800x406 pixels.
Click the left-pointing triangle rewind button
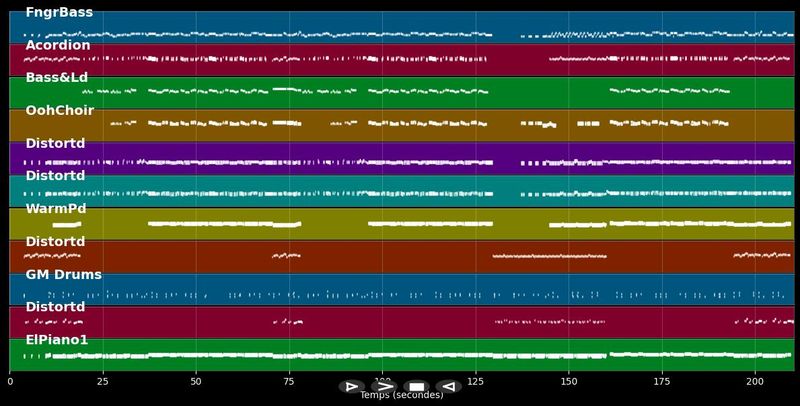[448, 387]
